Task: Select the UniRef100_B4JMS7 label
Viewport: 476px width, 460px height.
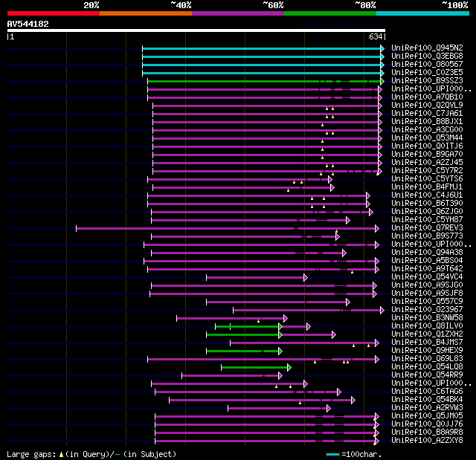Action: [x=427, y=343]
